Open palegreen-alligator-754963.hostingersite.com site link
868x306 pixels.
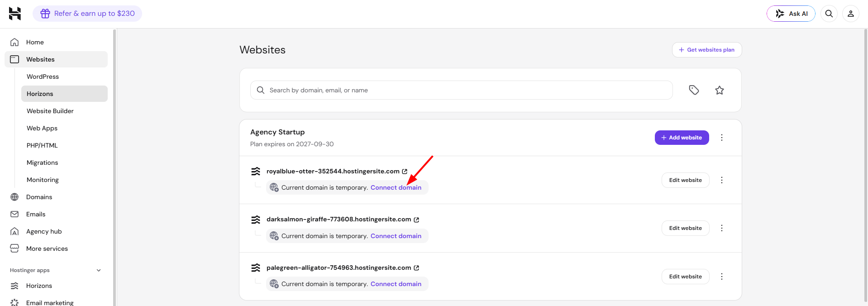(x=339, y=268)
